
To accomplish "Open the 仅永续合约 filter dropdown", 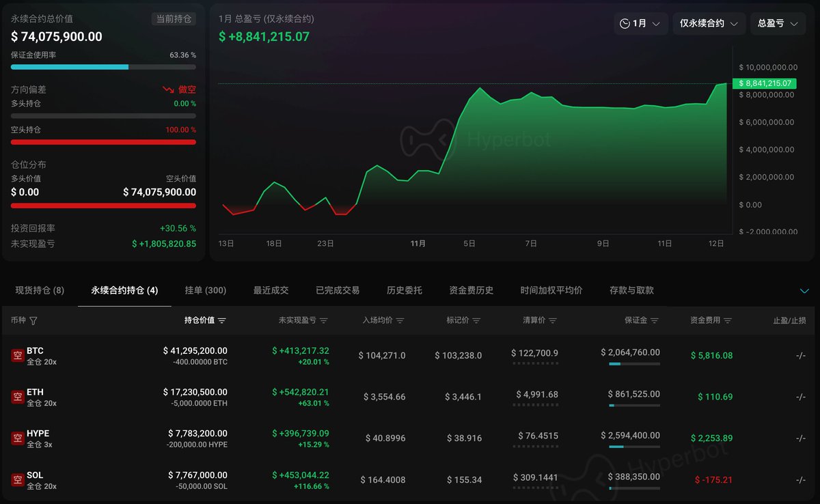I will (709, 24).
